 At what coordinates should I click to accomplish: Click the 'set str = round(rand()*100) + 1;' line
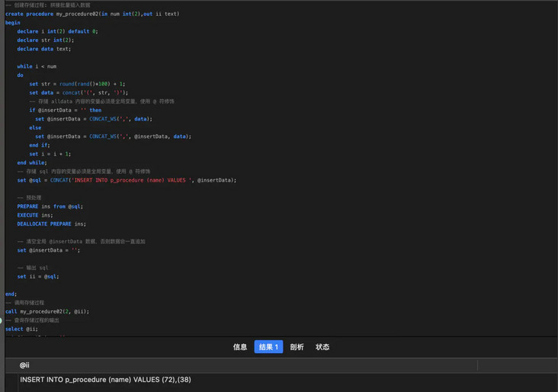pyautogui.click(x=77, y=84)
